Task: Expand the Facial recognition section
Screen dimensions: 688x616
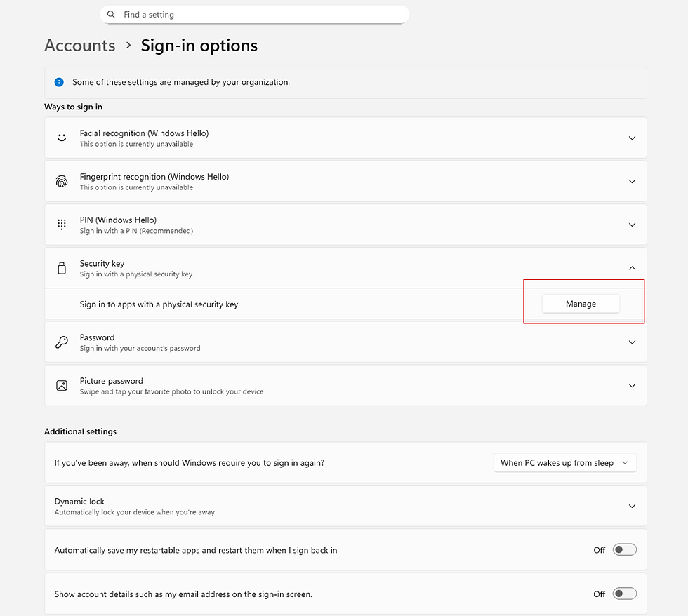Action: (632, 138)
